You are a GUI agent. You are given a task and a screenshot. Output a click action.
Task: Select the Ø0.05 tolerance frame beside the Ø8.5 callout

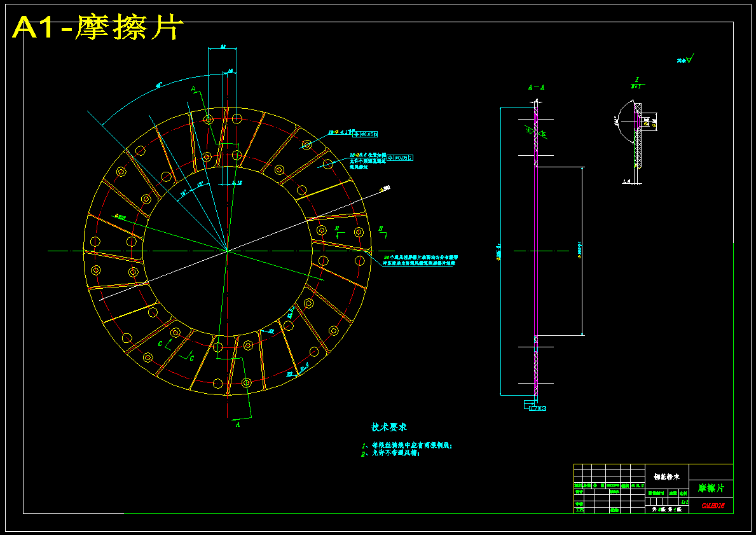(x=400, y=158)
